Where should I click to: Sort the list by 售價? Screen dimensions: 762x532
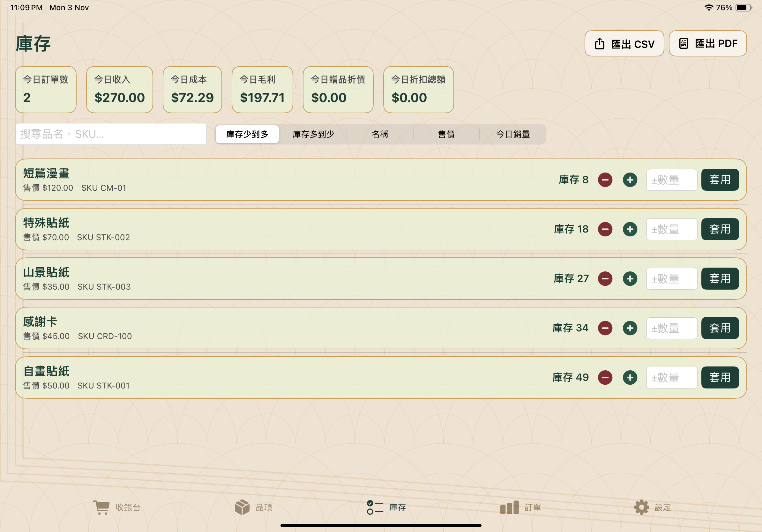446,134
